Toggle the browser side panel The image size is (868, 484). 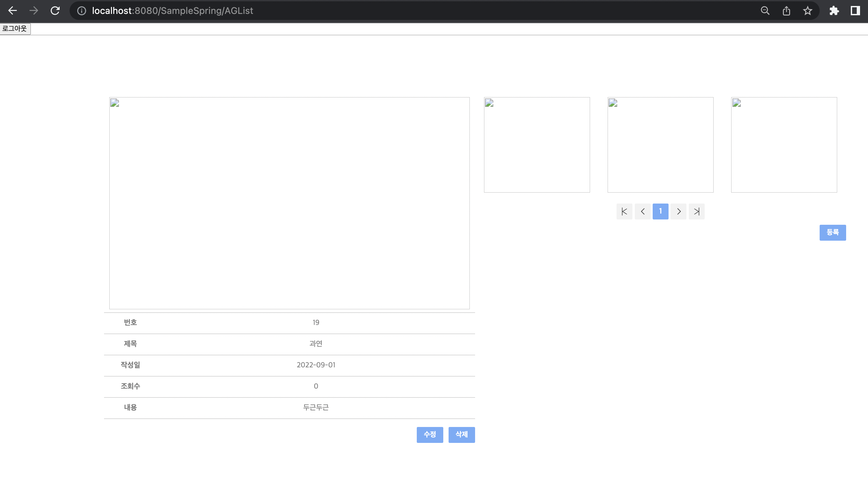pyautogui.click(x=855, y=11)
